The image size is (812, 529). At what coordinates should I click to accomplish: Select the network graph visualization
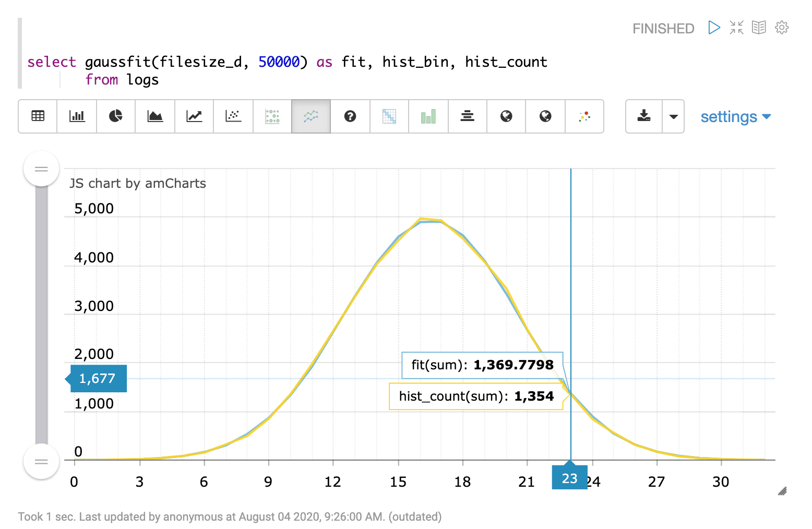coord(584,116)
